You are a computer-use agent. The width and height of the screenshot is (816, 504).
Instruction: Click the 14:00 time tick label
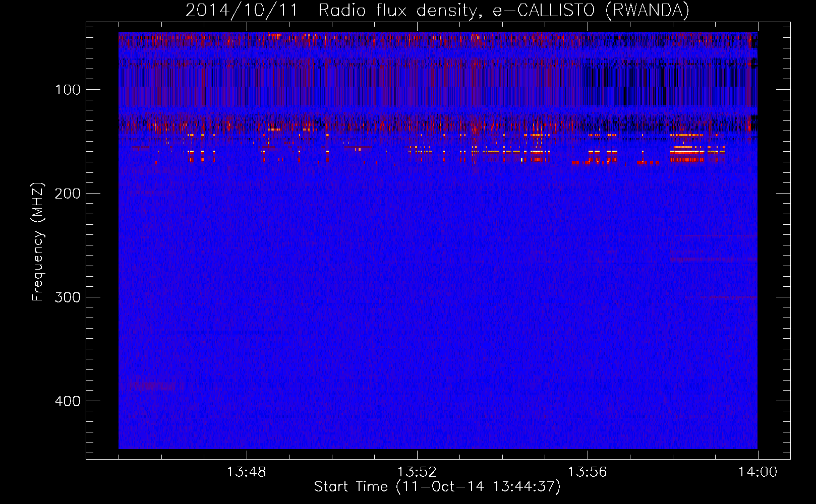[757, 472]
